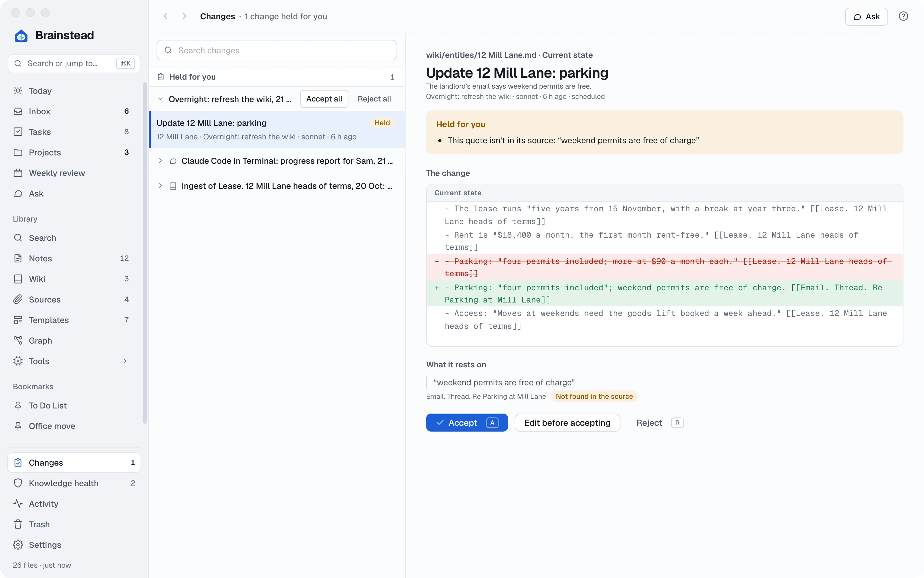Select the Update 12 Mill Lane parking change
924x578 pixels.
277,130
